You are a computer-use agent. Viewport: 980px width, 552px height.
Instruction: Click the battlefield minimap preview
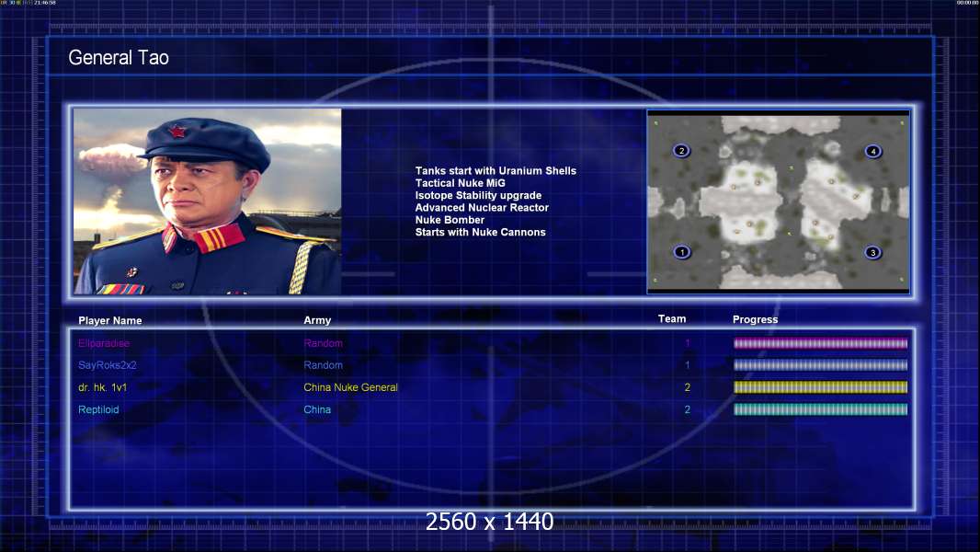click(x=778, y=201)
